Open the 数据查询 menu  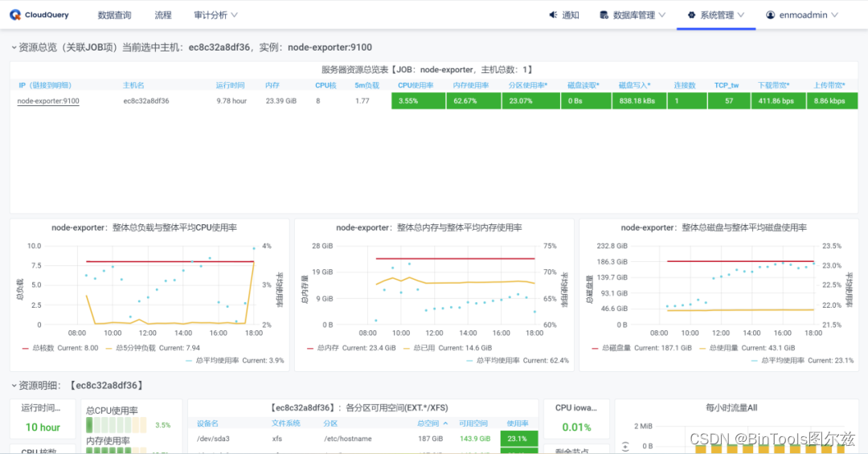(x=115, y=15)
